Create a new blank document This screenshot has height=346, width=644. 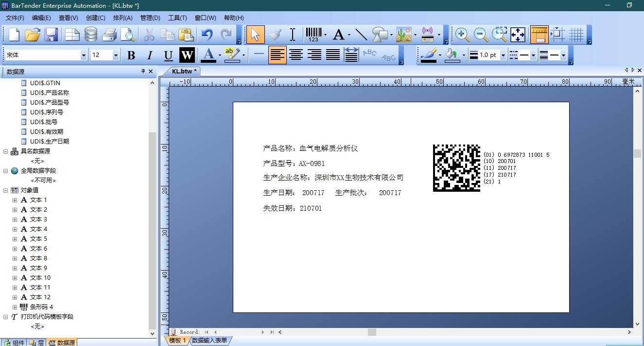coord(15,35)
